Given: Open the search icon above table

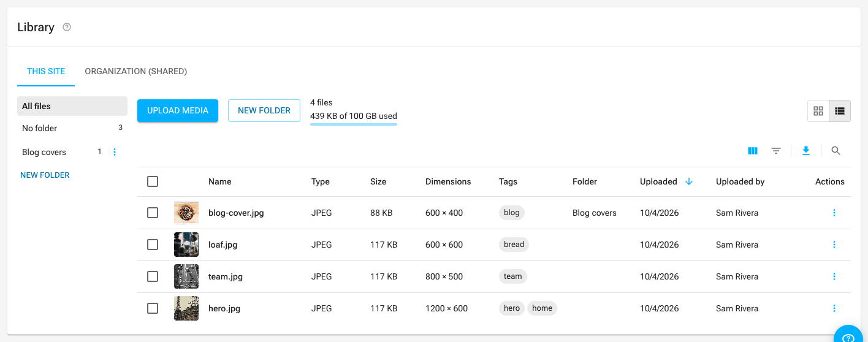Looking at the screenshot, I should coord(836,151).
